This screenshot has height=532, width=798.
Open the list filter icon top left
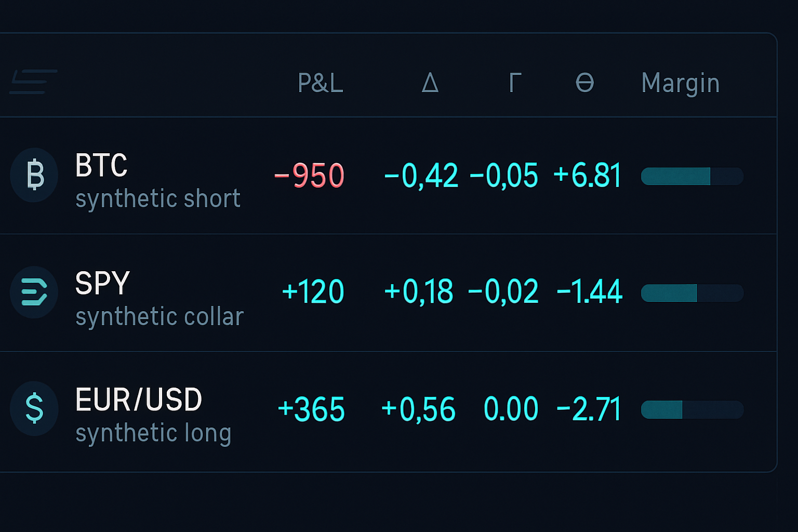pyautogui.click(x=33, y=82)
